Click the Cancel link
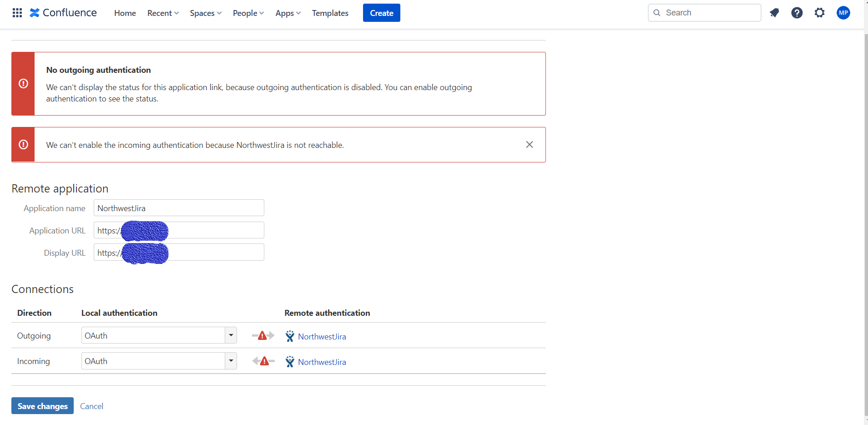This screenshot has width=868, height=425. 91,406
